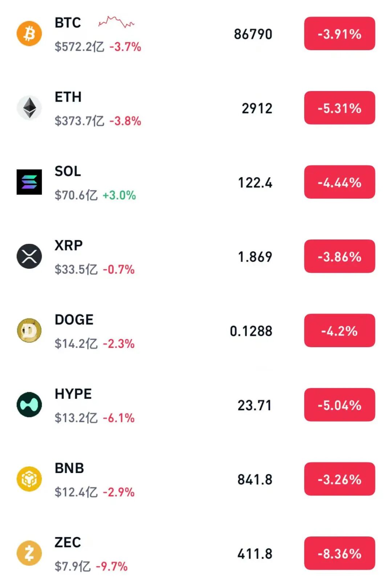Open the Dogecoin icon

pos(29,330)
